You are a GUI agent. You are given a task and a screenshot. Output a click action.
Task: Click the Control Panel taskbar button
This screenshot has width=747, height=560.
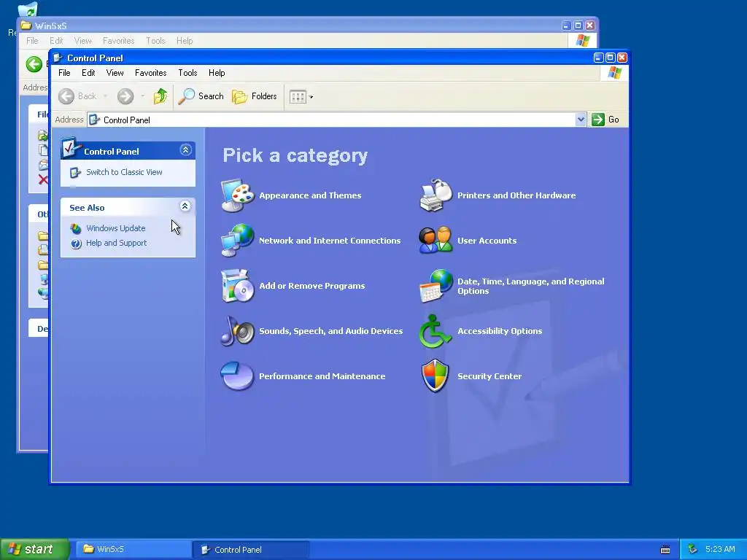coord(251,550)
